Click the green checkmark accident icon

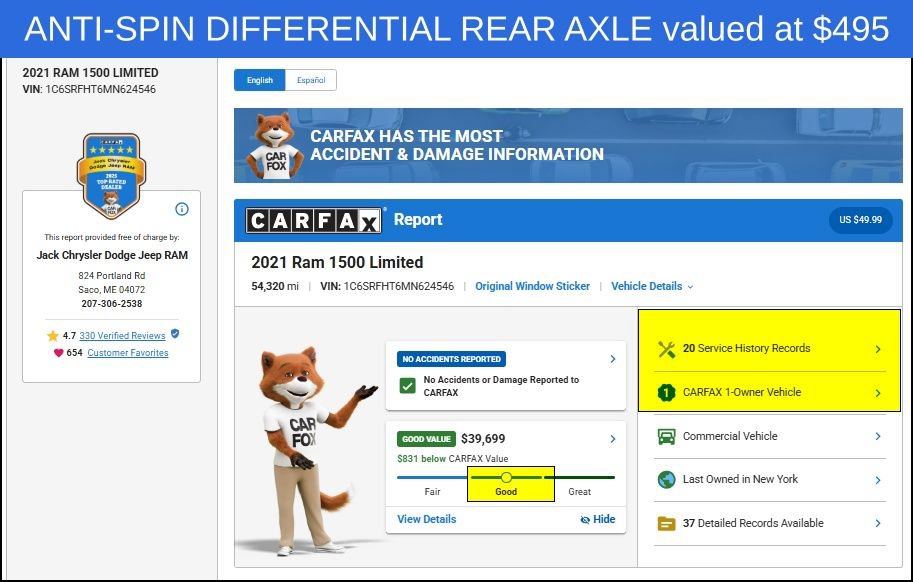408,386
